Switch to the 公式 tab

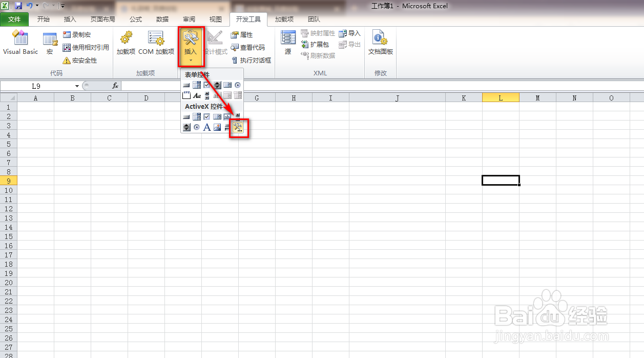click(x=136, y=19)
